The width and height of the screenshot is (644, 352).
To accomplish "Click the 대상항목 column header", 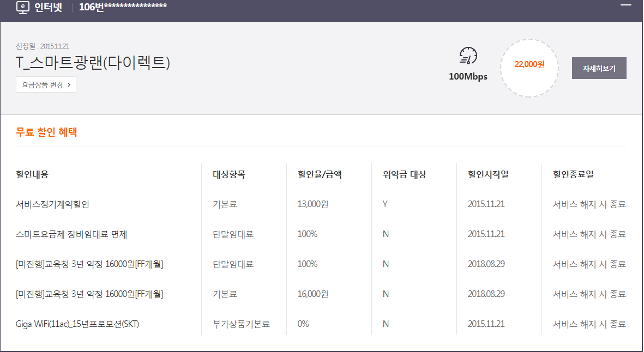I will pyautogui.click(x=229, y=174).
